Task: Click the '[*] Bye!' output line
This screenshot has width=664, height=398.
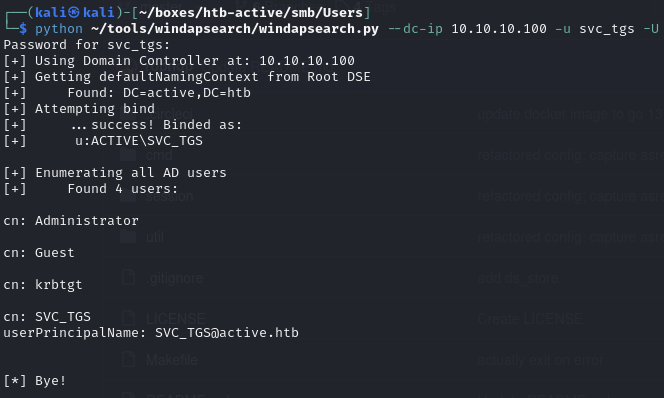Action: click(35, 381)
